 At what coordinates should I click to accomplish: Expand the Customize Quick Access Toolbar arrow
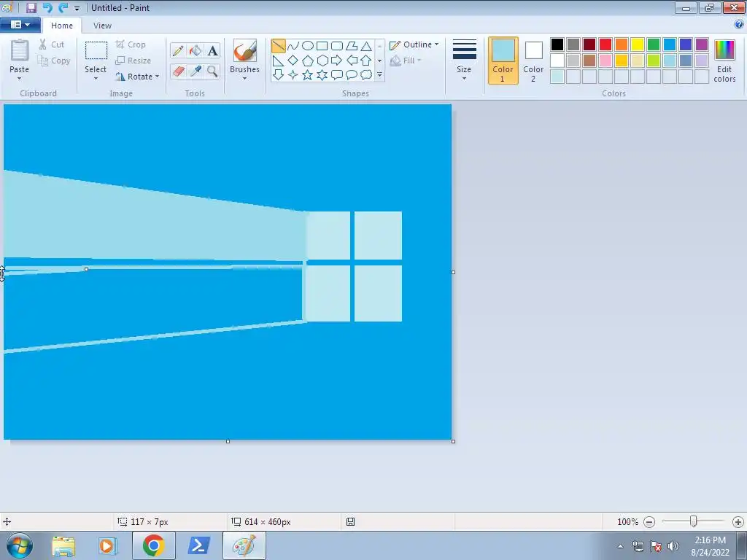click(x=77, y=8)
